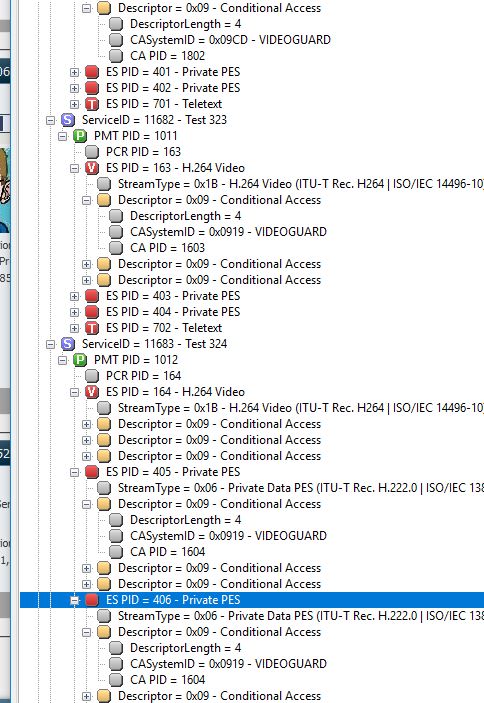Click the red V icon for ES PID 164
The image size is (484, 703).
tap(92, 392)
